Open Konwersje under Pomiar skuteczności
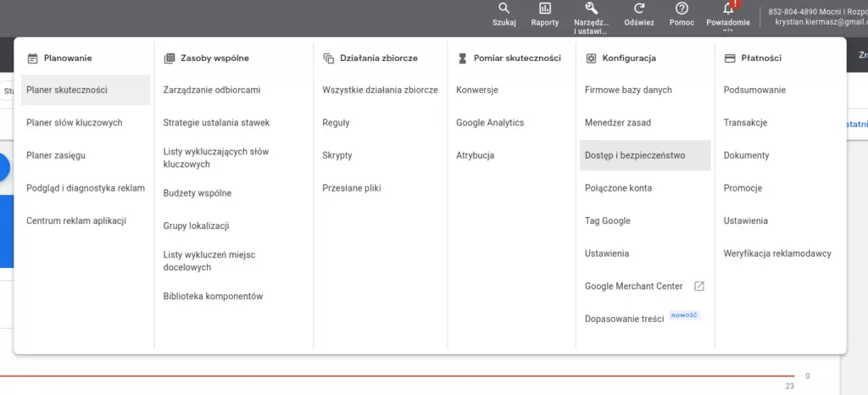Viewport: 868px width, 395px height. pos(477,90)
